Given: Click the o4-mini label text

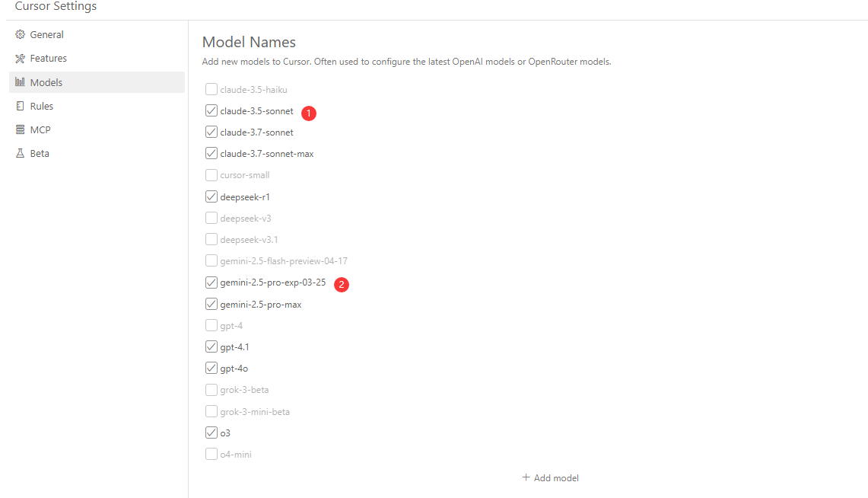Looking at the screenshot, I should tap(236, 455).
